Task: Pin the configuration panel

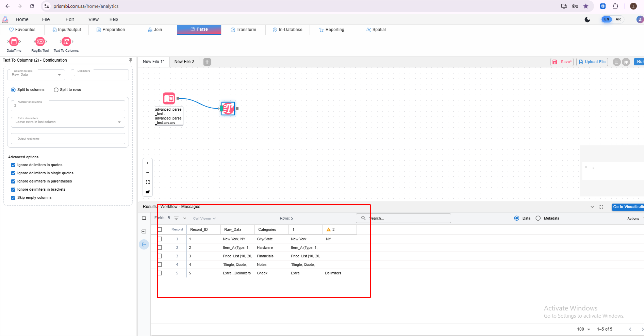Action: point(131,60)
